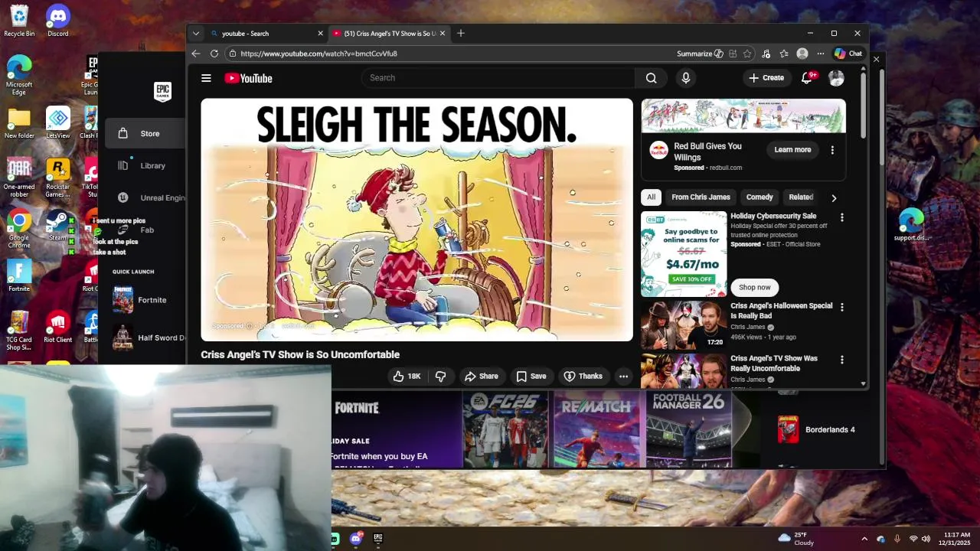Select the All filter chip
980x551 pixels.
pos(651,197)
